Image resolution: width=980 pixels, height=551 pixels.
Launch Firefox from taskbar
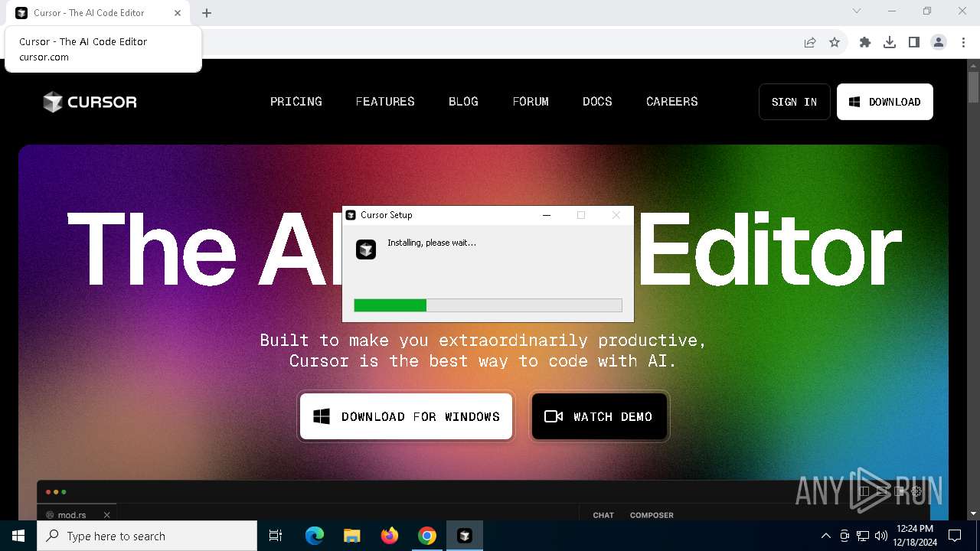coord(390,536)
